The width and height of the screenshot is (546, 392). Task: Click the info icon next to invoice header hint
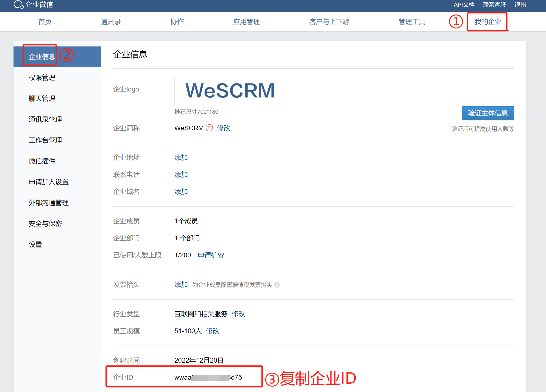coord(277,285)
